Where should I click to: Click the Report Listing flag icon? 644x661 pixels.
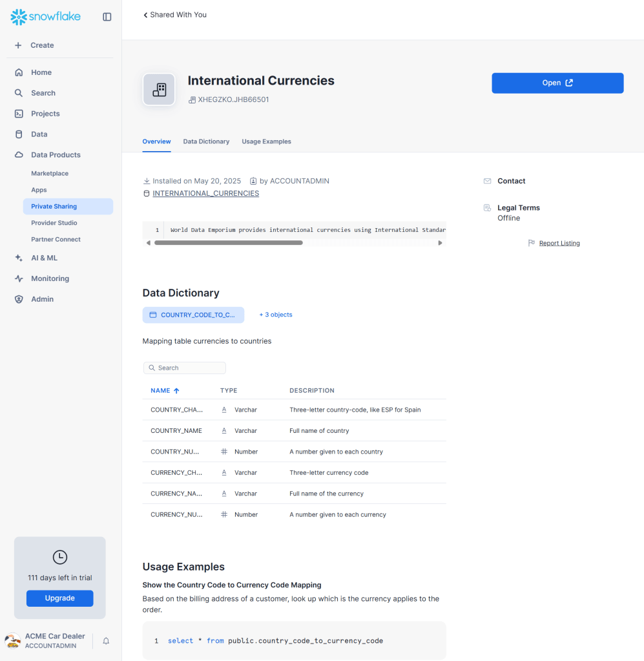coord(532,243)
